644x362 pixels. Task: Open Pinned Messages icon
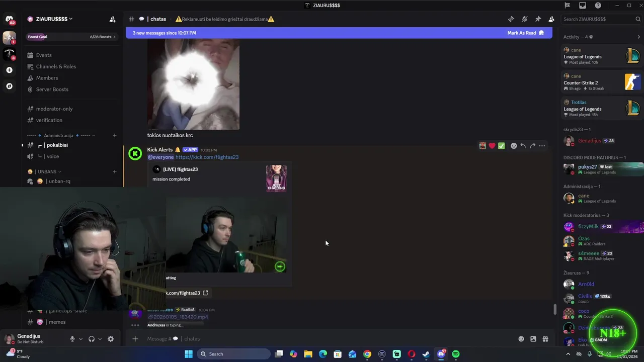coord(538,19)
